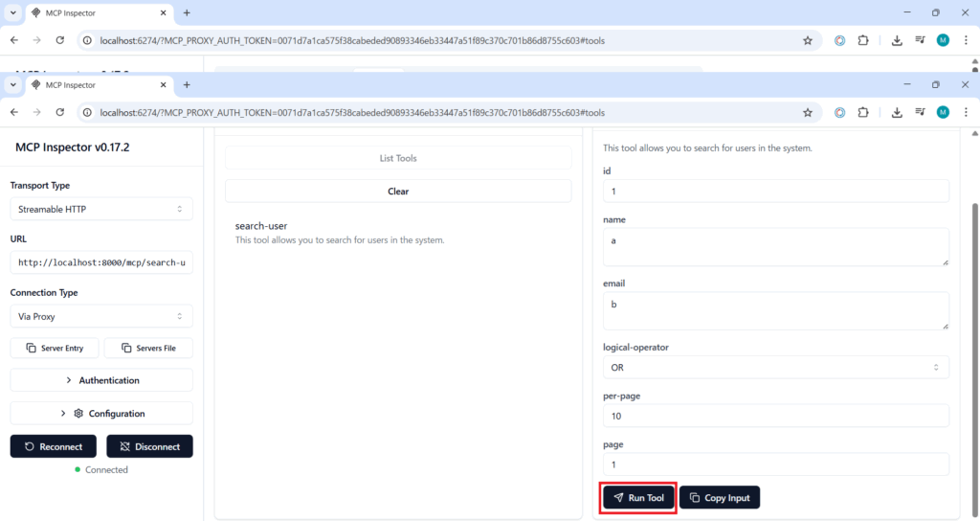Image resolution: width=980 pixels, height=521 pixels.
Task: Open the browser downloads icon
Action: [897, 112]
